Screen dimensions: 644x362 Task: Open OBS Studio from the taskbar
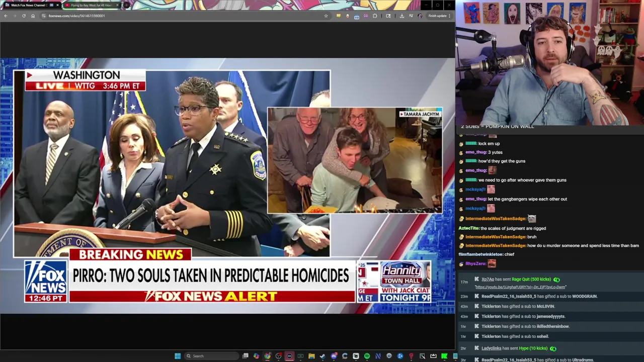(278, 356)
